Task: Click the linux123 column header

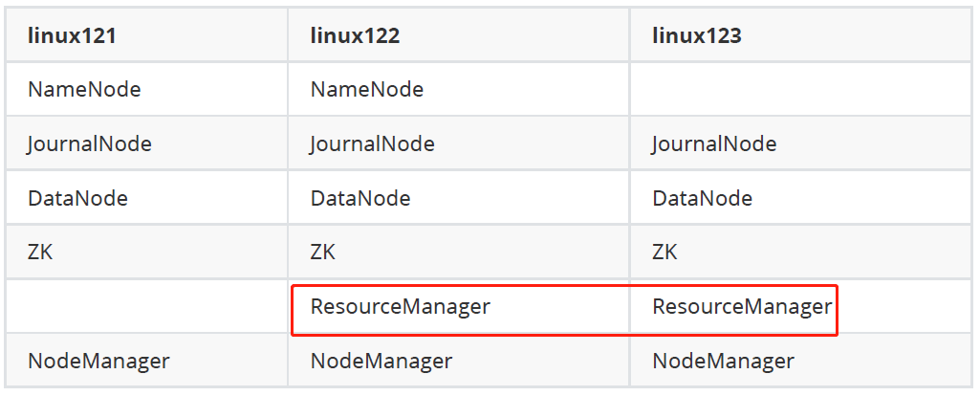Action: point(697,36)
